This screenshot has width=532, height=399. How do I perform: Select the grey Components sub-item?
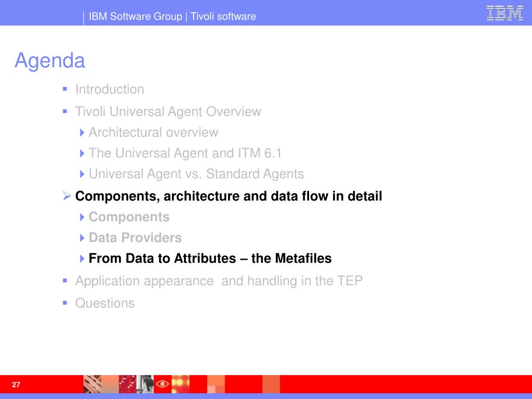(x=129, y=217)
